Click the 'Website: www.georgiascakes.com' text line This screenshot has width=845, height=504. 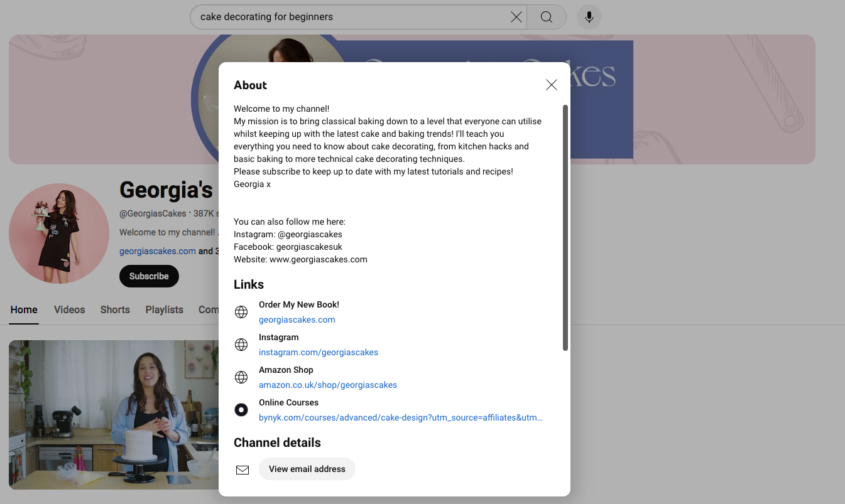click(x=300, y=259)
